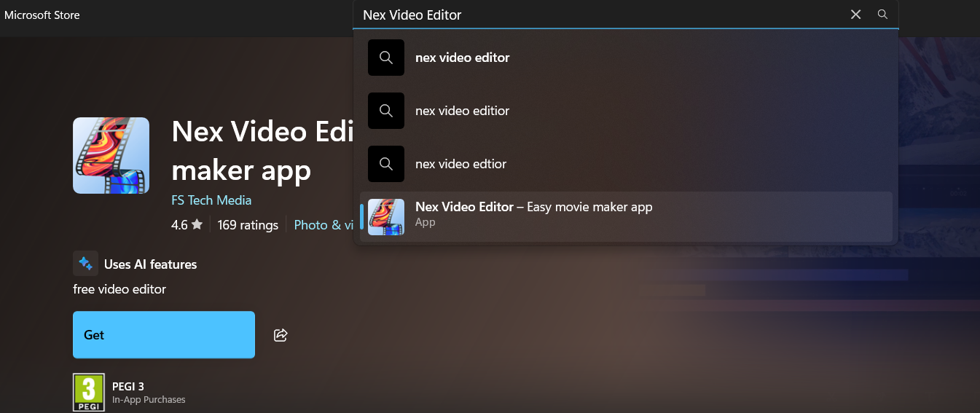Image resolution: width=980 pixels, height=413 pixels.
Task: Click the Uses AI features label
Action: click(150, 264)
